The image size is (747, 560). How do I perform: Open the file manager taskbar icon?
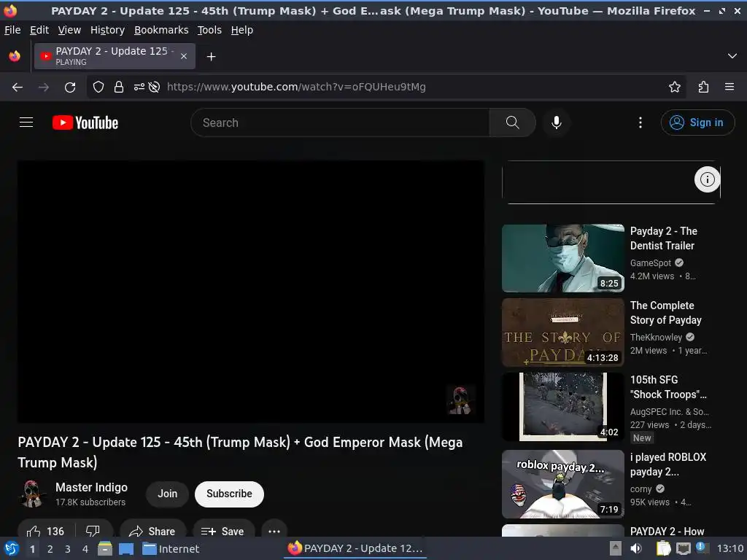tap(105, 548)
